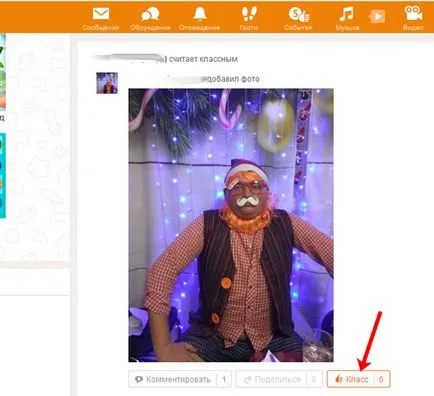The width and height of the screenshot is (434, 396).
Task: Open Оповещения bell icon
Action: pos(199,14)
